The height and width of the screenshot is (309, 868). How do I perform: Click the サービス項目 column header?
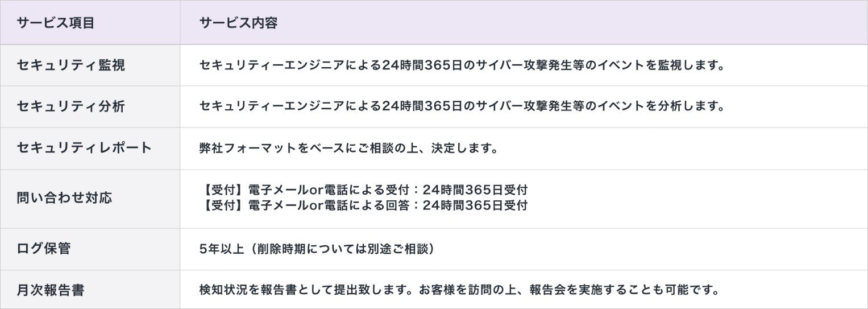pyautogui.click(x=56, y=23)
